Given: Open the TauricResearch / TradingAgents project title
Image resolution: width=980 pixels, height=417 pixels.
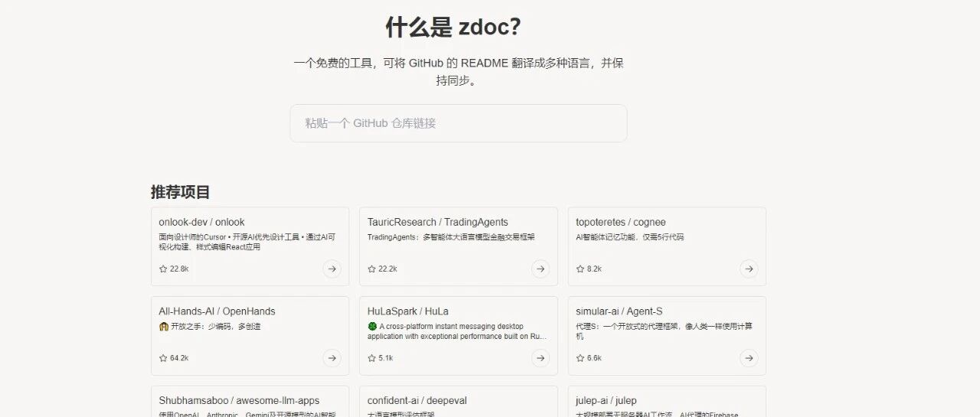Looking at the screenshot, I should click(x=437, y=223).
